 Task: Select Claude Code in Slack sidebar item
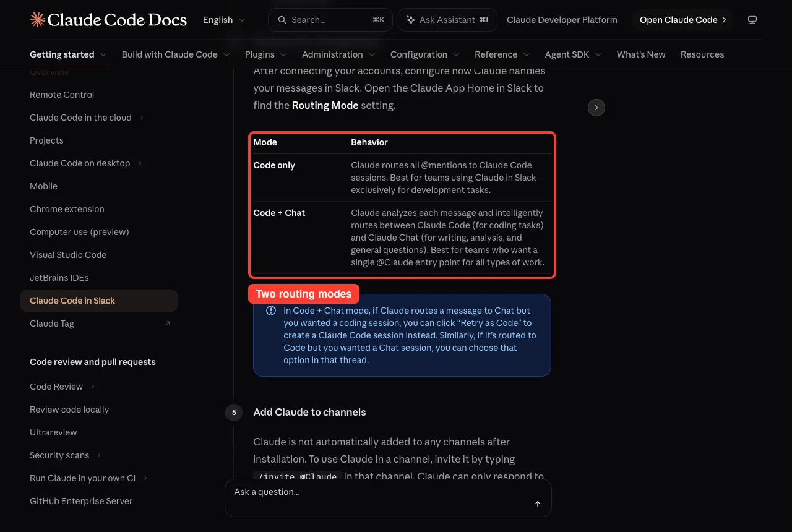99,301
